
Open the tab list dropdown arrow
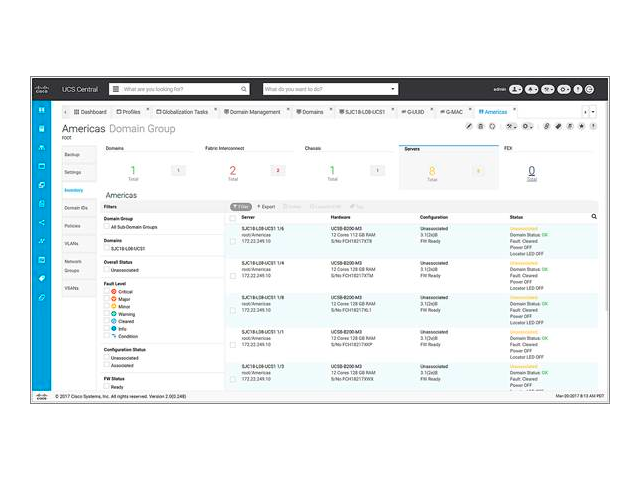(593, 112)
